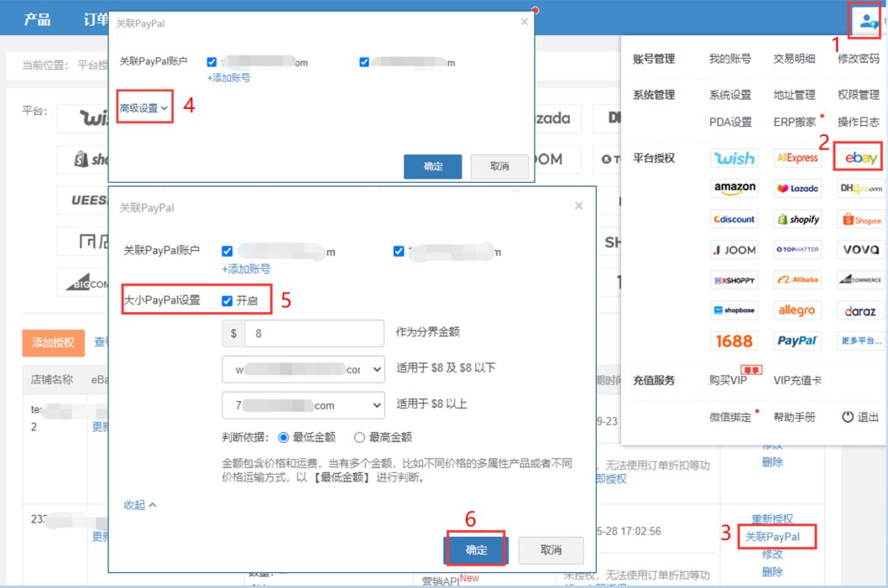Viewport: 888px width, 588px height.
Task: Choose the 1688 platform logo
Action: click(x=734, y=341)
